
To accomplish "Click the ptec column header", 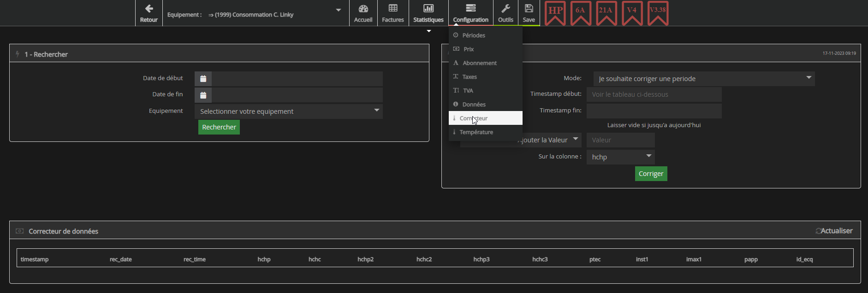I will pos(595,259).
